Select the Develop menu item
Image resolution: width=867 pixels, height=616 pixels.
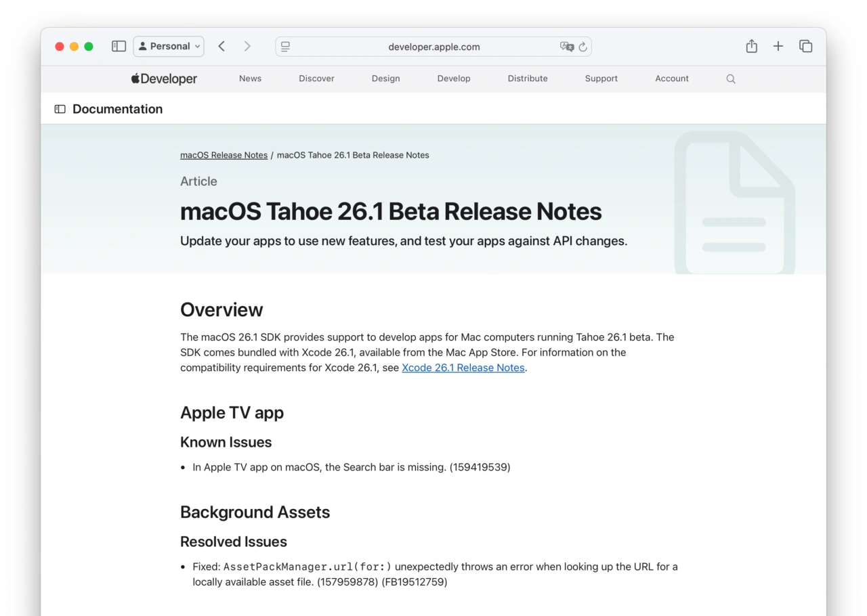(x=454, y=79)
